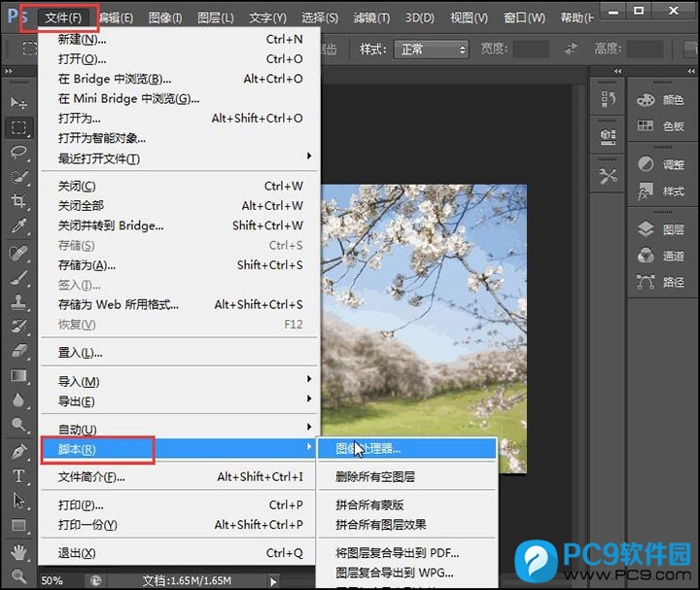Screen dimensions: 700x590
Task: Select the Path Selection tool
Action: click(x=18, y=501)
